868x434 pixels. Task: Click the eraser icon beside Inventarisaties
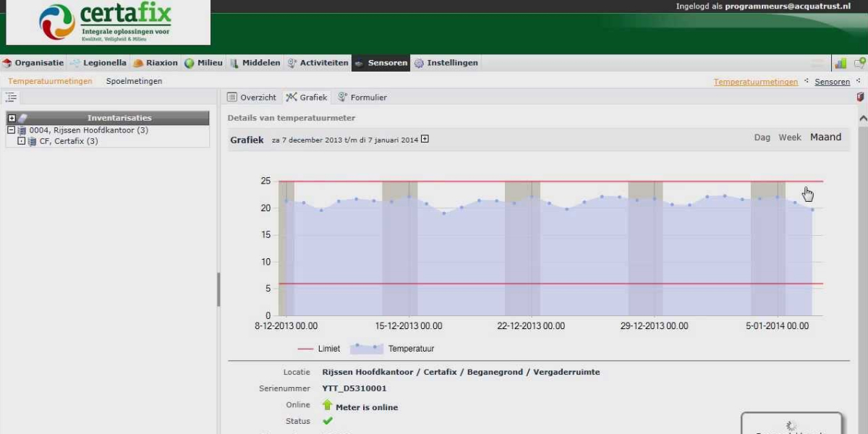click(23, 118)
